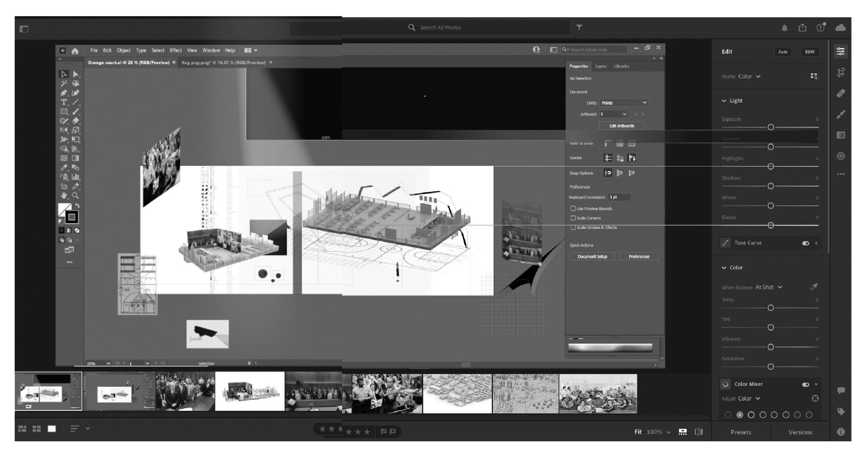Open Illustrator's Effect menu
Screen dimensions: 868x456
(175, 50)
